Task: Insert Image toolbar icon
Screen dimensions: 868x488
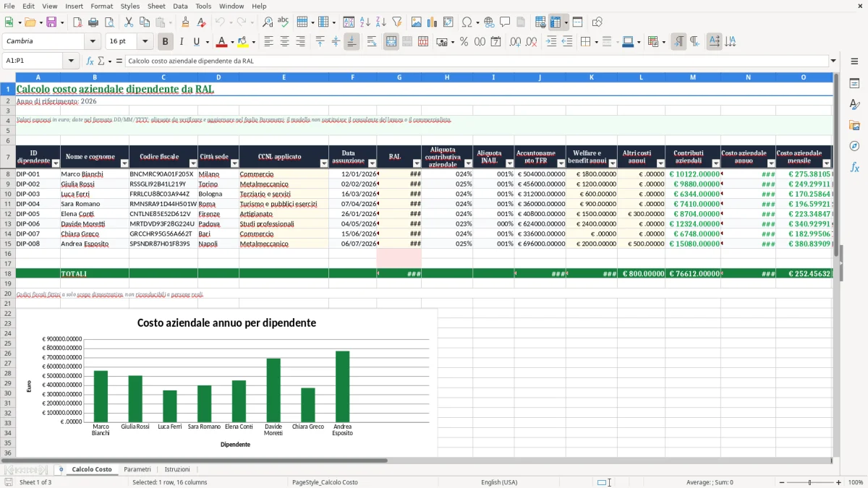Action: pos(416,22)
